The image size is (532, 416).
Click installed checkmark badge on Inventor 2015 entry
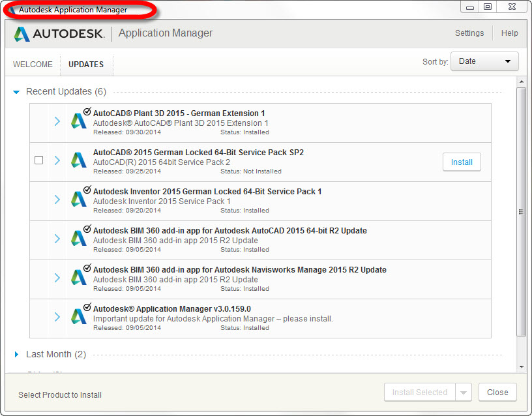(x=87, y=190)
